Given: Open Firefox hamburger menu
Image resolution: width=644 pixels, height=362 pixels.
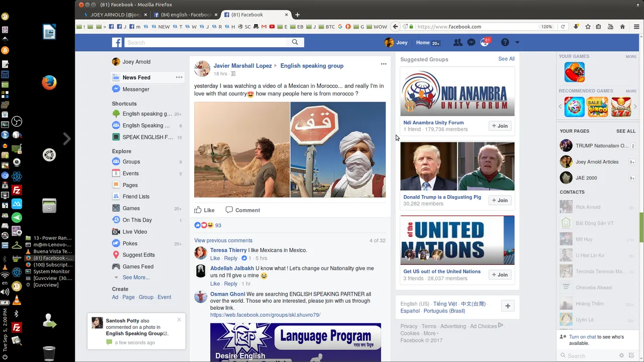Looking at the screenshot, I should 636,27.
